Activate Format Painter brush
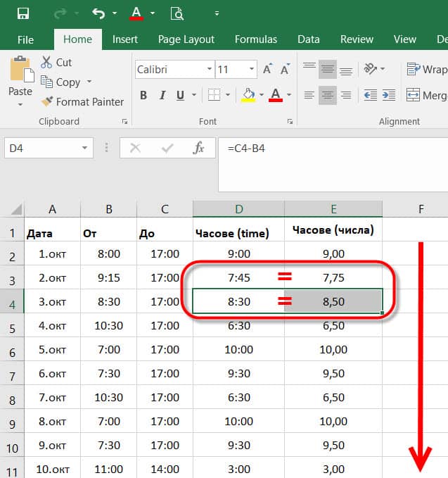 coord(83,102)
